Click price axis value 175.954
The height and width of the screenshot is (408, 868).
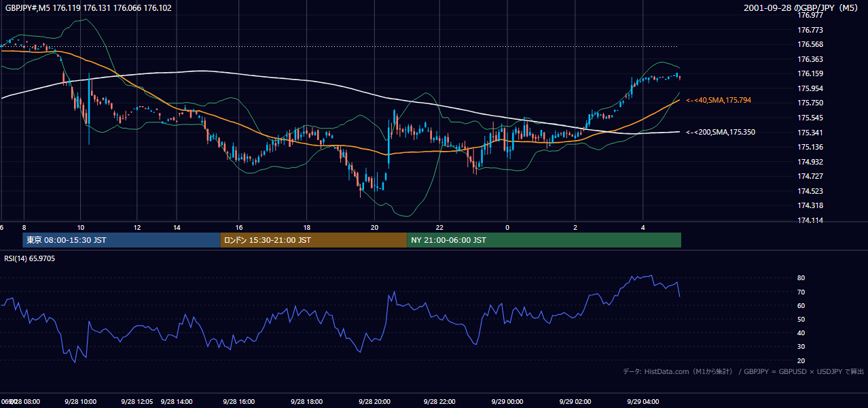[811, 88]
